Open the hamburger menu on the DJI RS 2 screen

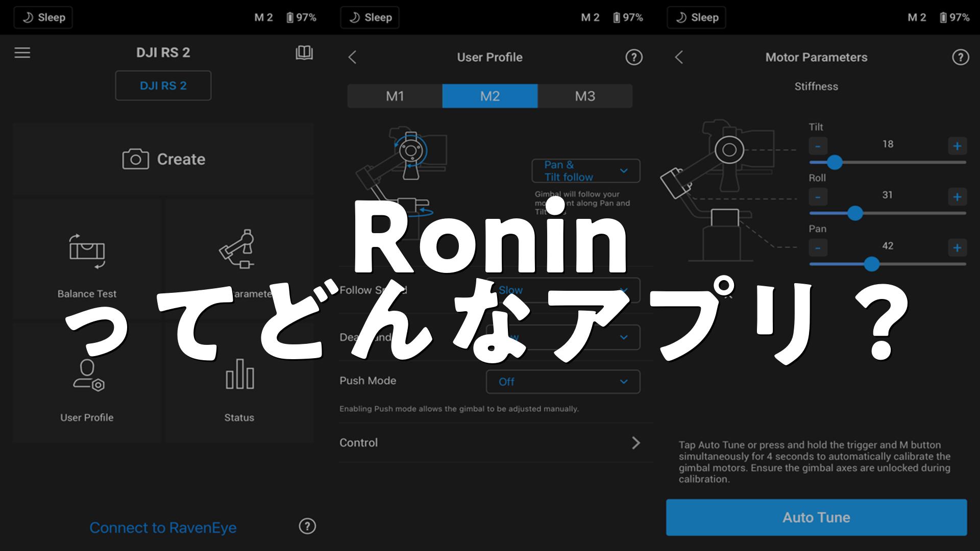click(22, 53)
